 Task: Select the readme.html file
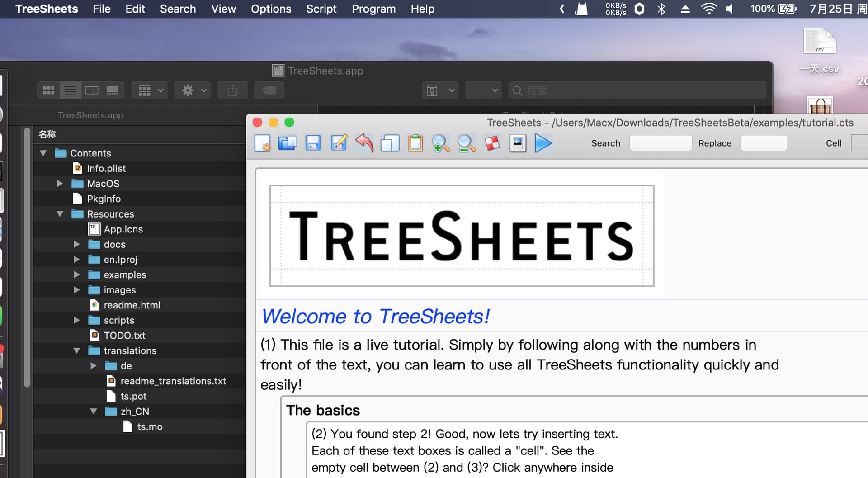pyautogui.click(x=132, y=305)
